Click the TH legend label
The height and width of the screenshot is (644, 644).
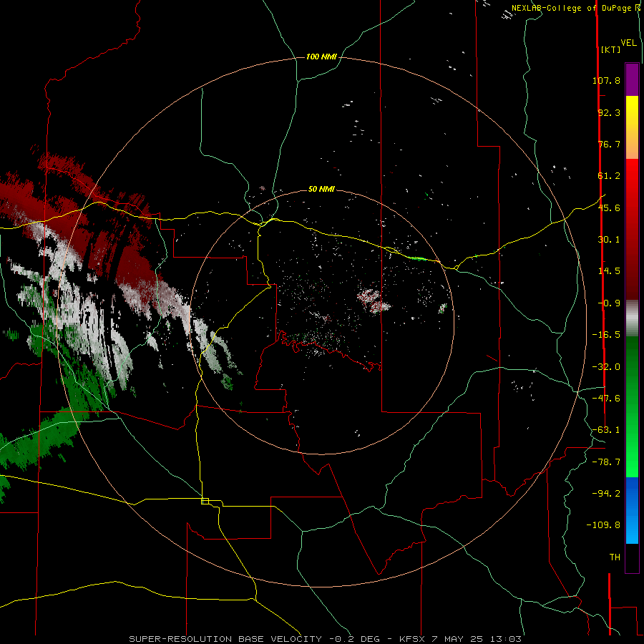click(615, 557)
